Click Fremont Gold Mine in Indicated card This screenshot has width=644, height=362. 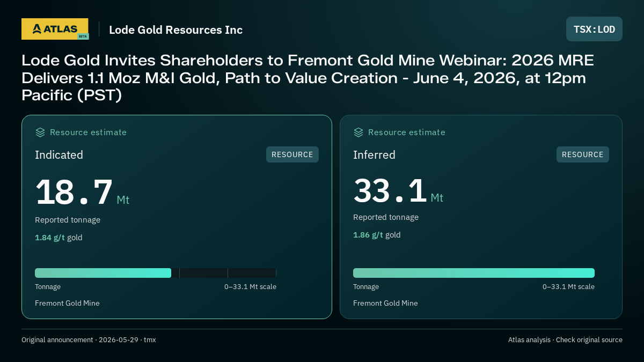(x=67, y=303)
